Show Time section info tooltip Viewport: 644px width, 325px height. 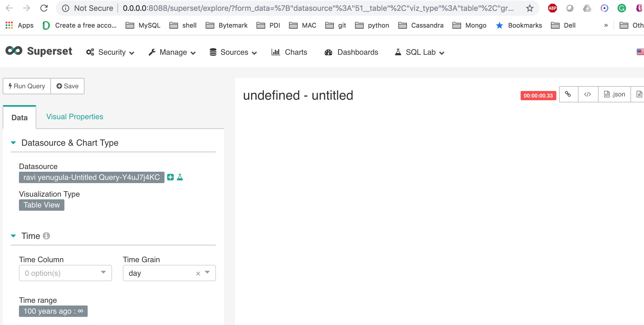click(x=47, y=236)
